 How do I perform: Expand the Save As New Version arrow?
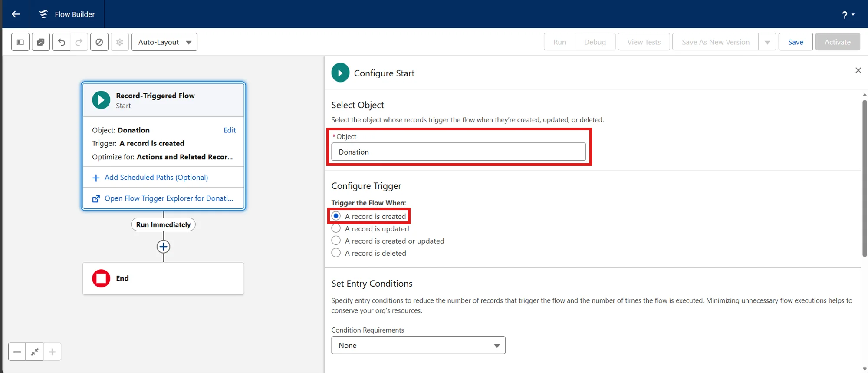(x=767, y=42)
